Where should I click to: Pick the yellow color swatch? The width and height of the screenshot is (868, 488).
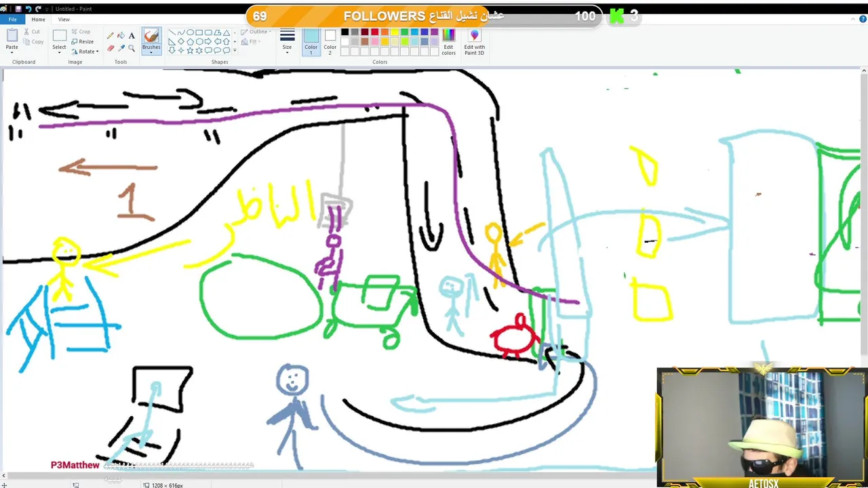tap(395, 32)
